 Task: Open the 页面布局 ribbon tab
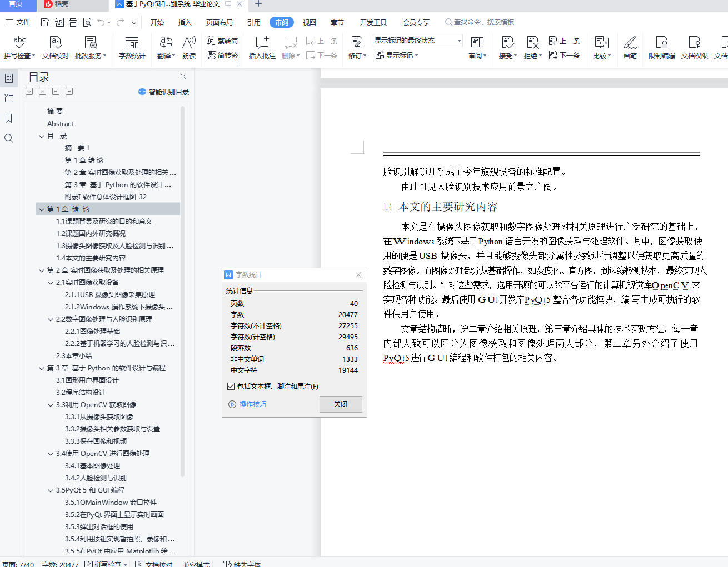click(220, 22)
